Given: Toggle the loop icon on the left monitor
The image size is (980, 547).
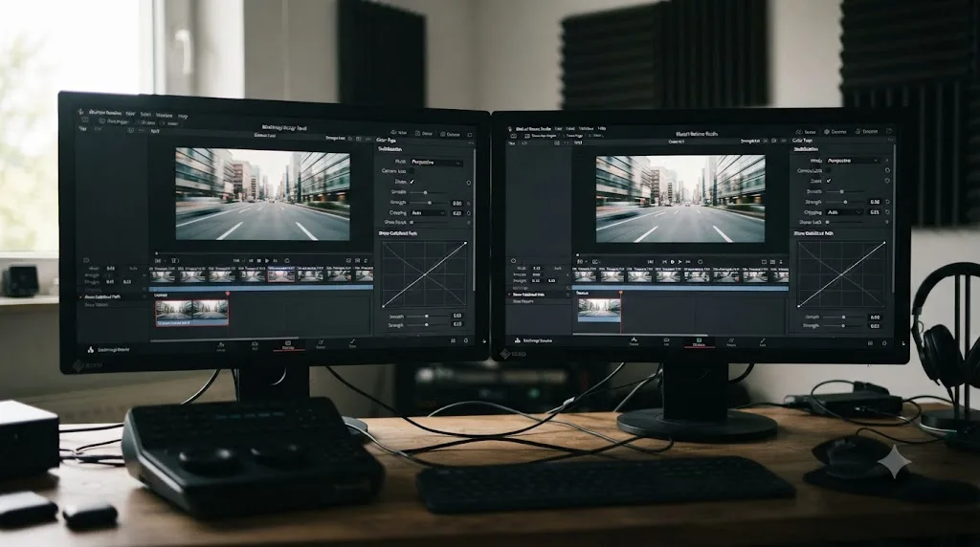Looking at the screenshot, I should 287,260.
